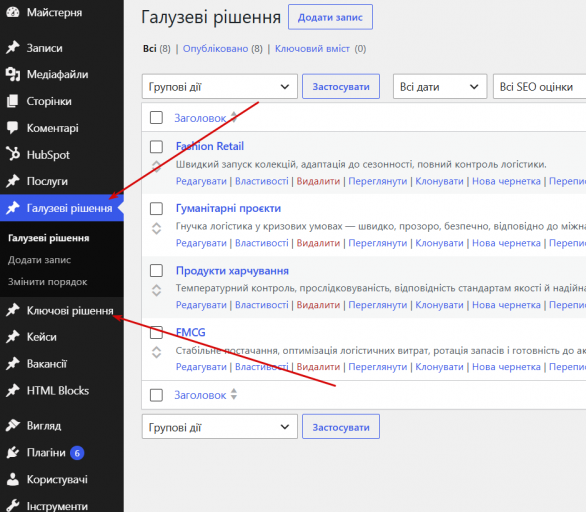Click Нова чернетка under Продукти харчування
586x512 pixels.
pos(506,305)
